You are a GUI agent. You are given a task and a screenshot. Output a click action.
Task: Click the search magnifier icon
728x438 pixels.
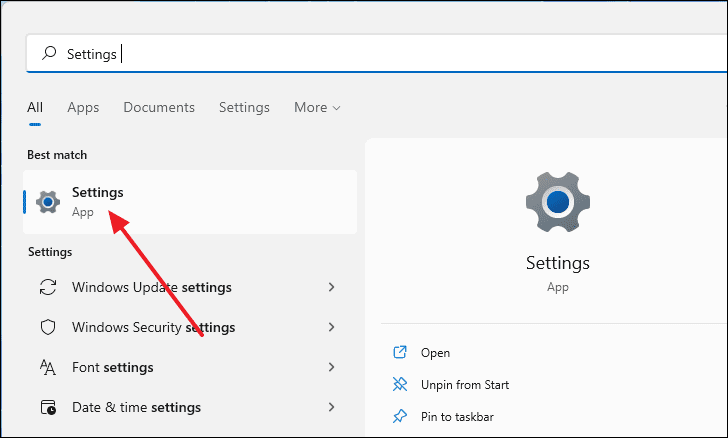coord(49,53)
